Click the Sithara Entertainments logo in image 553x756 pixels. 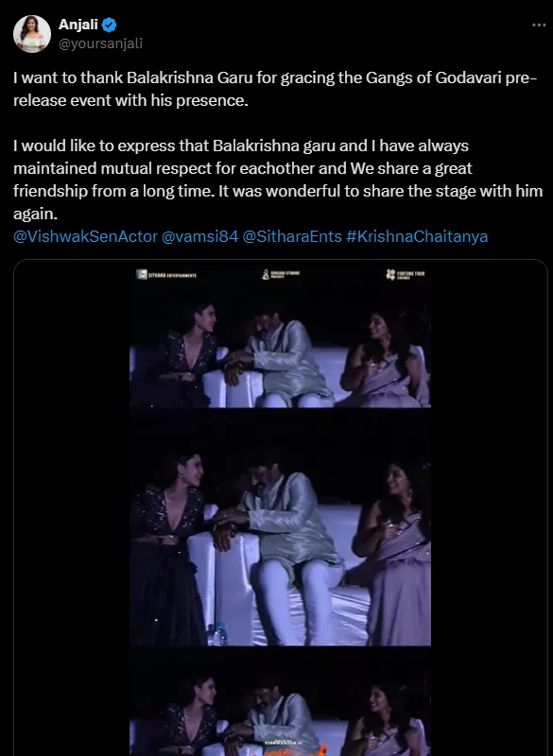point(166,275)
